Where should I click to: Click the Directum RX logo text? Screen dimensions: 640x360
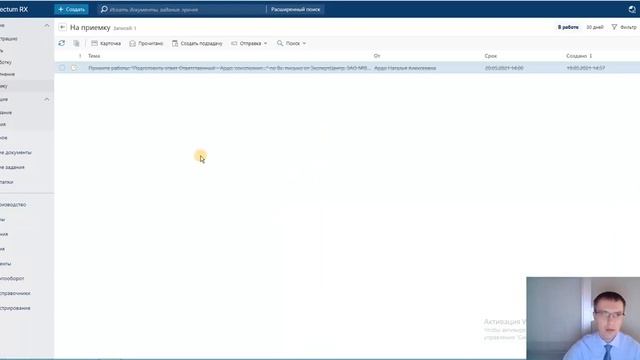pos(14,9)
